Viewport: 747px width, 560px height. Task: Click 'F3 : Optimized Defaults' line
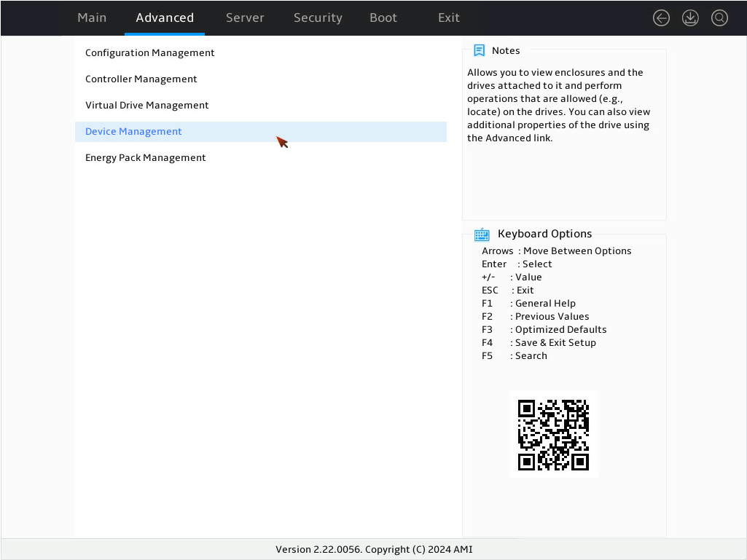[x=544, y=330]
